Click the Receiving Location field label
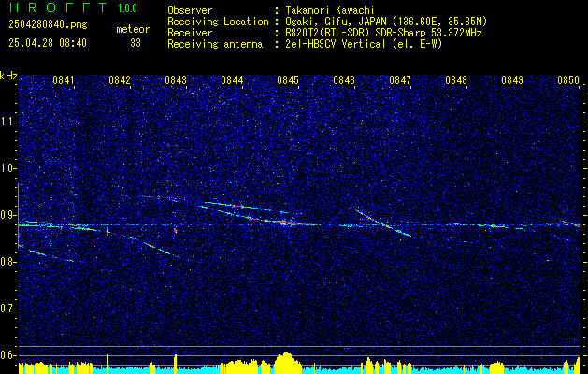The image size is (588, 374). 218,22
